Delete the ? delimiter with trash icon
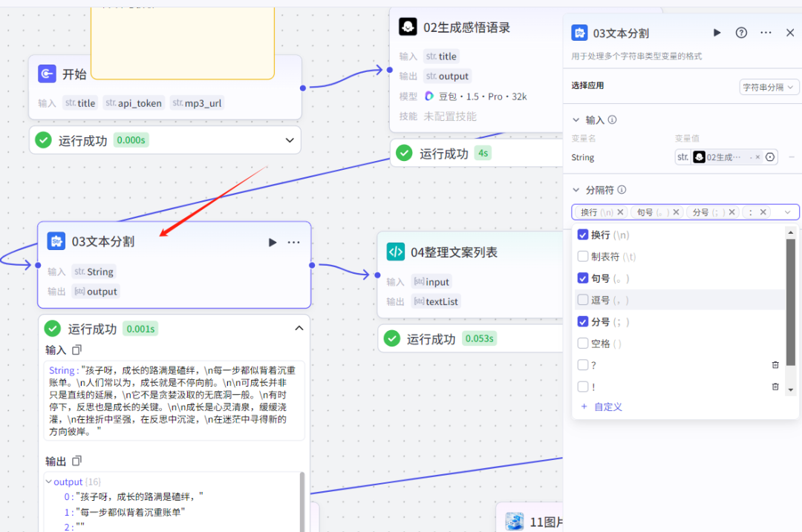 (775, 364)
